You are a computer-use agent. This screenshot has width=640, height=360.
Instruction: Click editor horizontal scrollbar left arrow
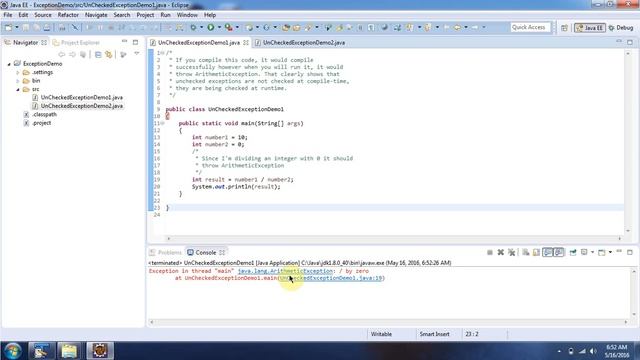pos(169,238)
